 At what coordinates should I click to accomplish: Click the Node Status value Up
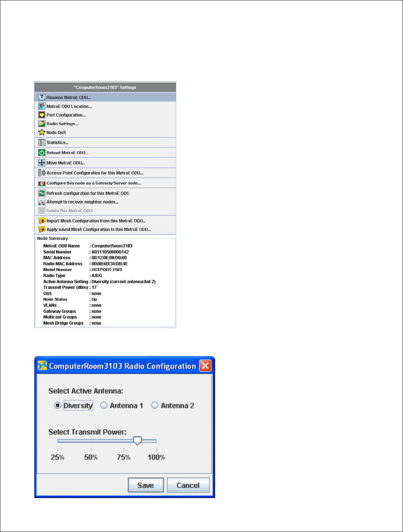point(94,299)
